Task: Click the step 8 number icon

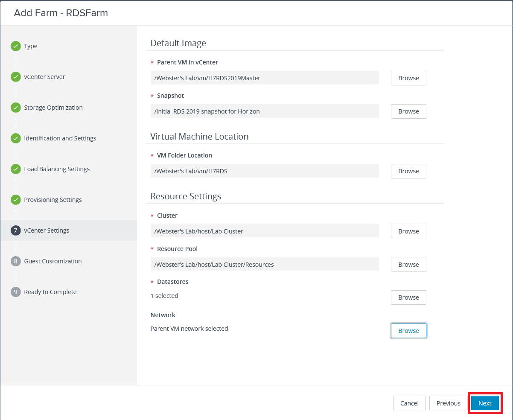Action: pyautogui.click(x=16, y=261)
